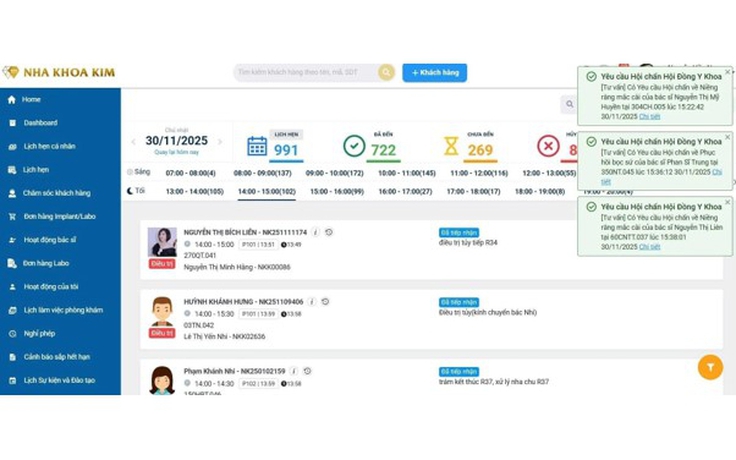This screenshot has width=736, height=460.
Task: Click the orange filter floating button
Action: pyautogui.click(x=710, y=367)
